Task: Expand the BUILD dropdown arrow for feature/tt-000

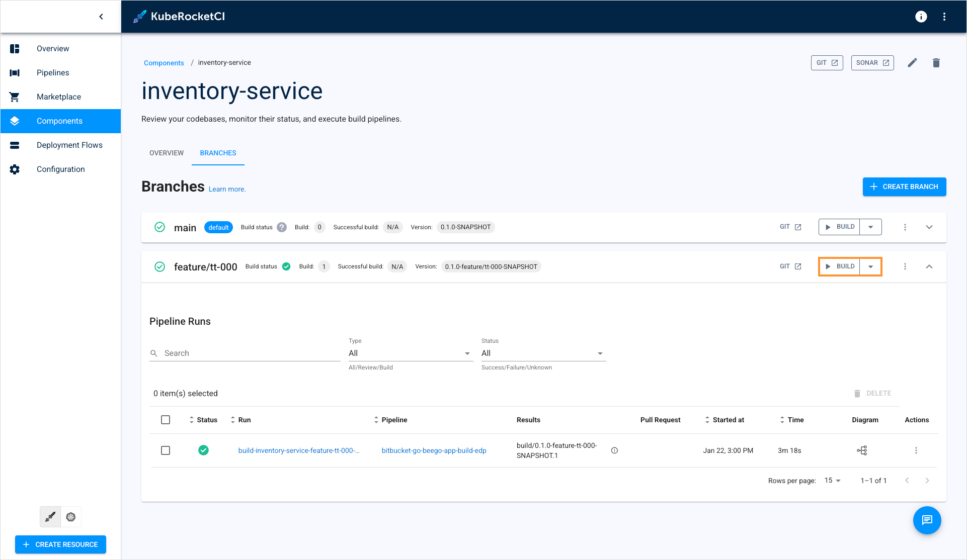Action: pos(871,266)
